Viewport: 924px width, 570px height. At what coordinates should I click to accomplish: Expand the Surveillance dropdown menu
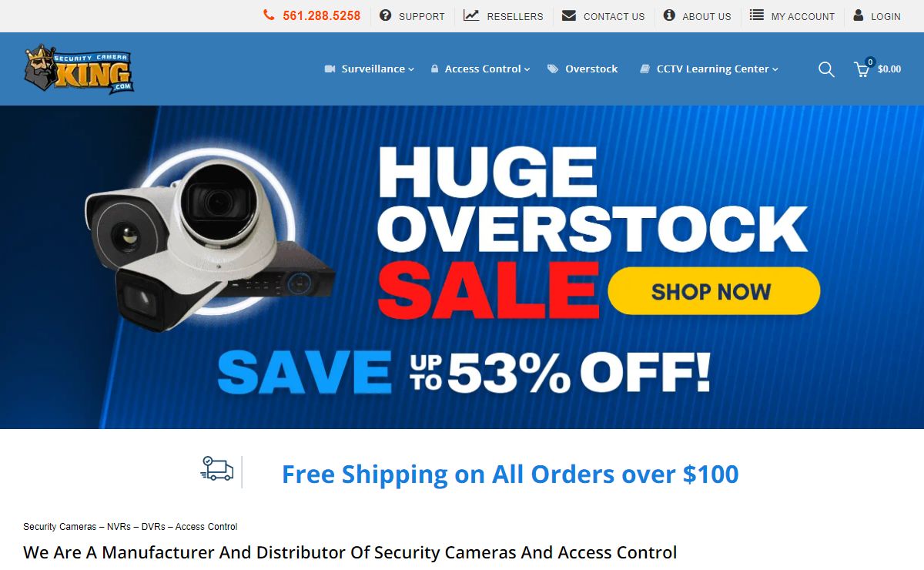pyautogui.click(x=370, y=69)
